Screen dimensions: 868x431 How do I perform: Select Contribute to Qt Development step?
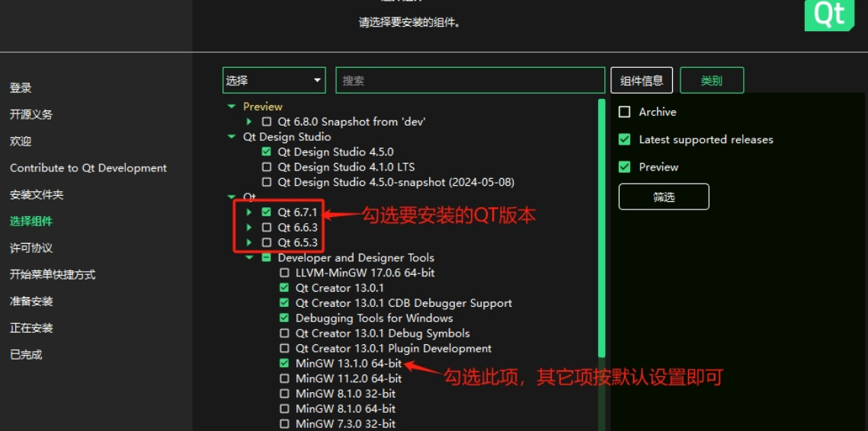point(88,168)
